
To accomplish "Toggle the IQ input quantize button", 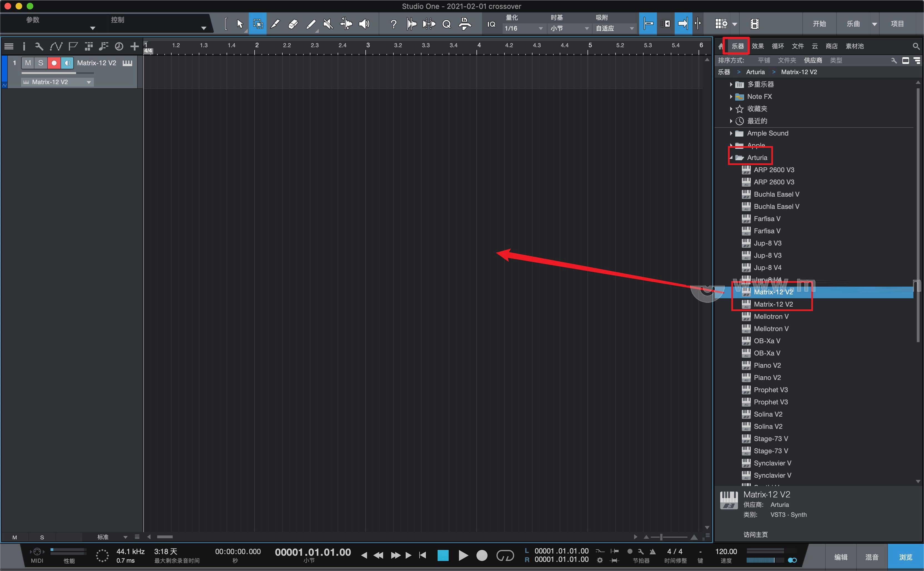I will tap(491, 24).
